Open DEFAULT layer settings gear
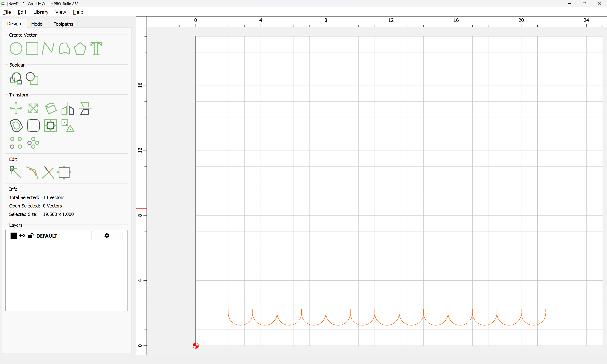The height and width of the screenshot is (364, 607). point(107,236)
